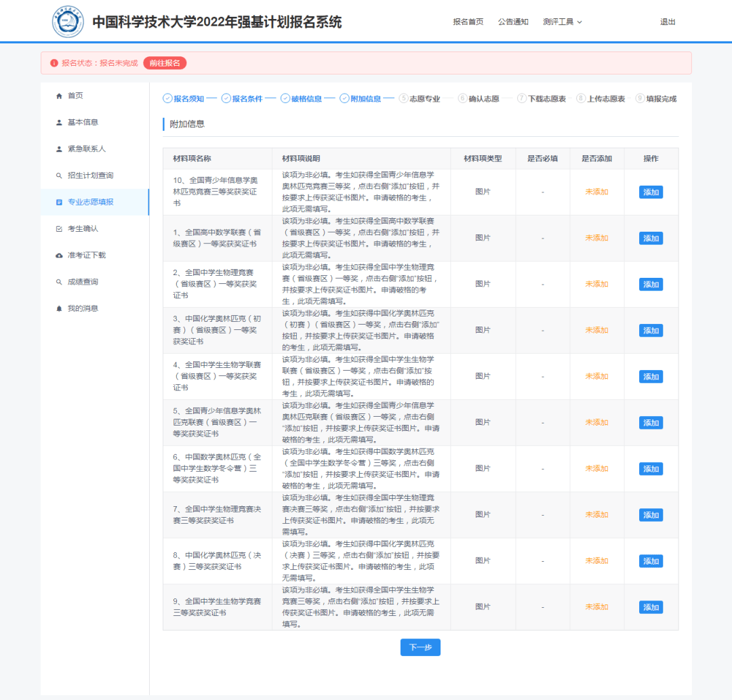Click the cloud download icon for 准考证下载

(x=59, y=255)
